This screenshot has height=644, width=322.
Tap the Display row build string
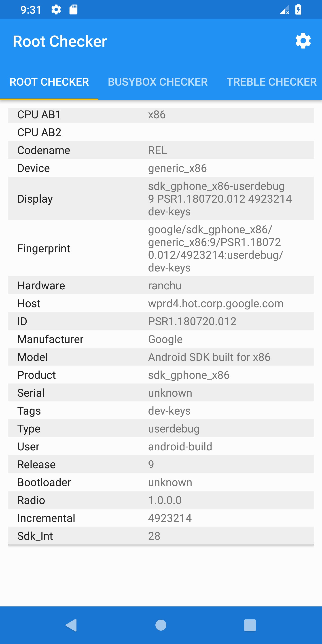pos(220,199)
